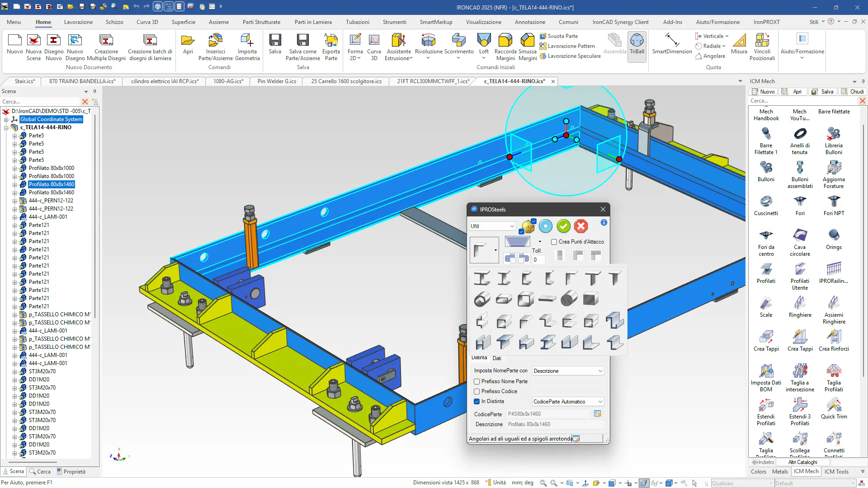Select the Cuscinetti bearings icon
Viewport: 868px width, 488px height.
coord(766,202)
